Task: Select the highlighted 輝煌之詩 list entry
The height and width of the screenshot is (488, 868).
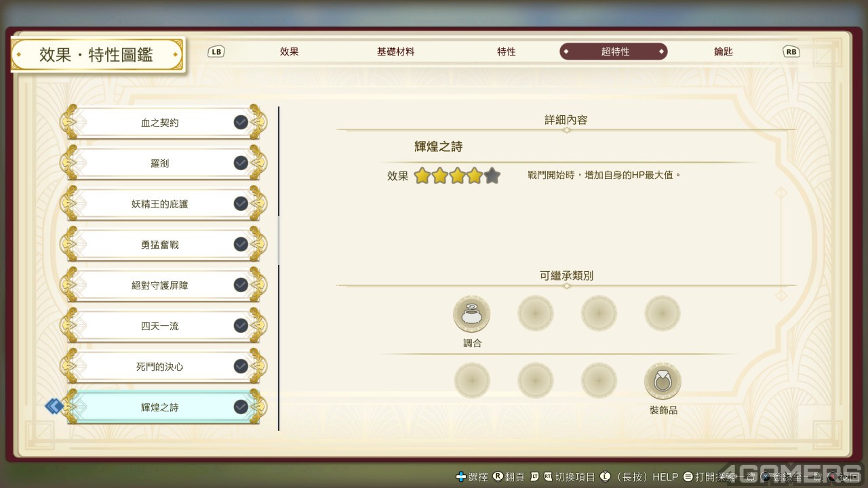Action: click(x=163, y=407)
